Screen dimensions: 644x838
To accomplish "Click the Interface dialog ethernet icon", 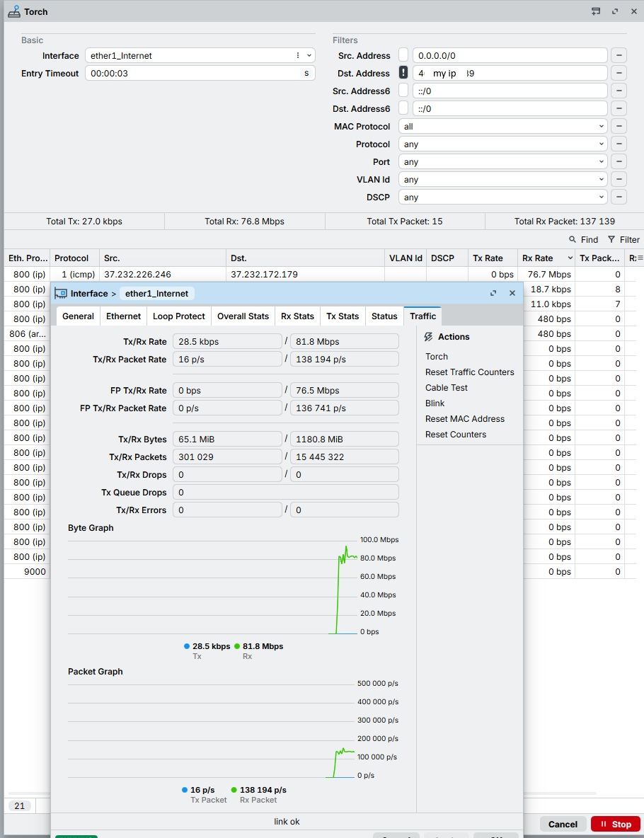I will pos(61,294).
